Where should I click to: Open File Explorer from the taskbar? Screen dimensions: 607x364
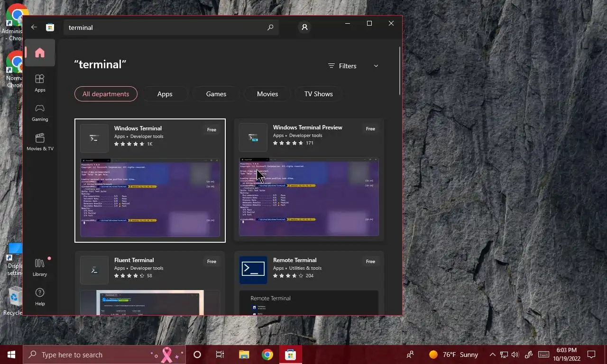(244, 355)
